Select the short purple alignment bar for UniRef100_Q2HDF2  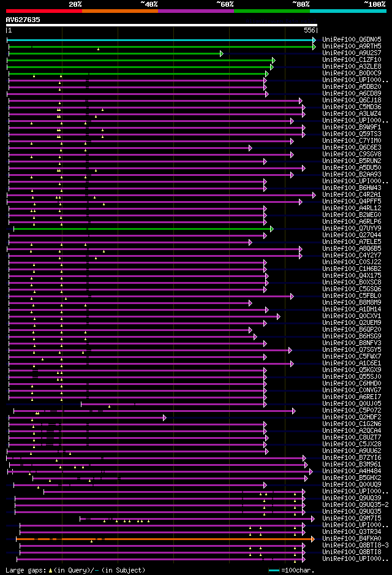click(88, 417)
